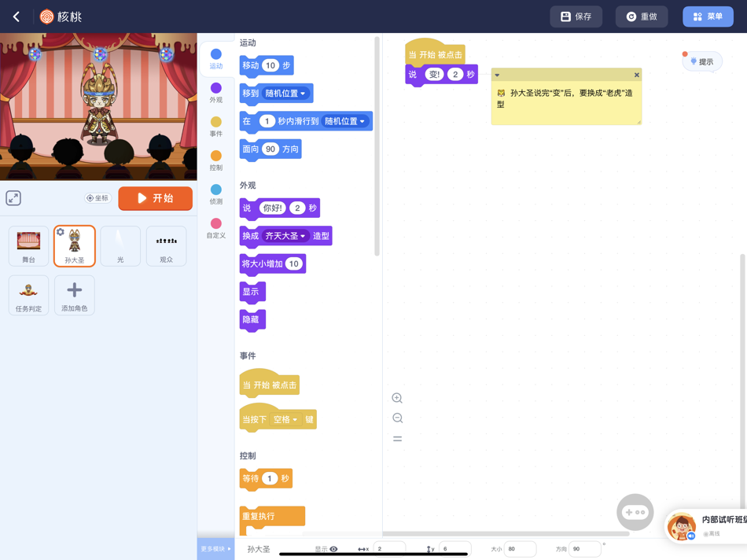Collapse the yellow comment note
The image size is (747, 560).
[x=497, y=75]
